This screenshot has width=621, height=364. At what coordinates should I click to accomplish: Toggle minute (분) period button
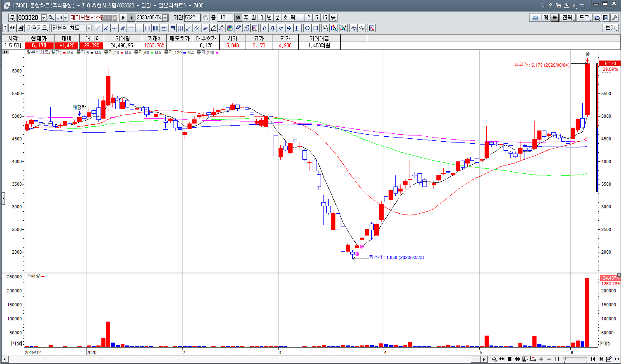pos(277,18)
